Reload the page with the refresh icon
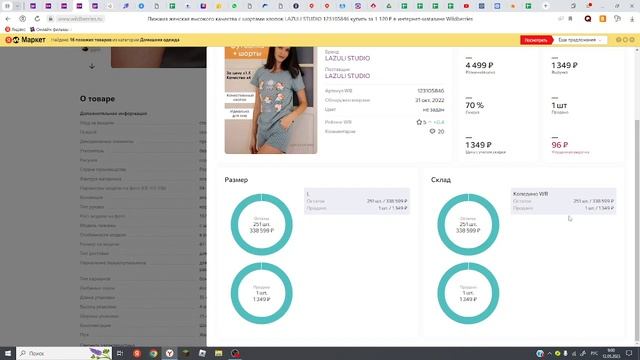The width and height of the screenshot is (640, 360). [x=37, y=19]
